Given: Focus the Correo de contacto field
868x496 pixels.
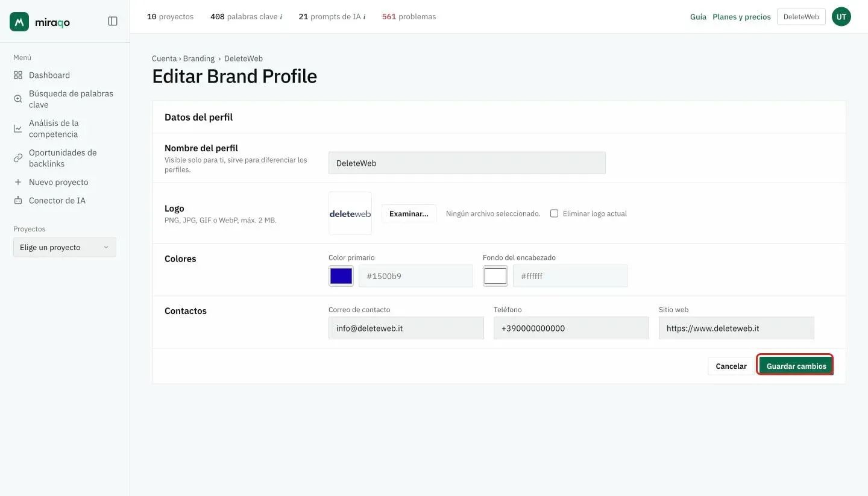Looking at the screenshot, I should tap(406, 328).
